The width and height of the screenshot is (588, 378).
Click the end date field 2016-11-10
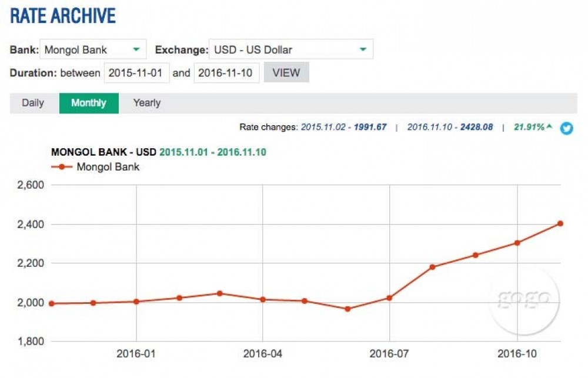pos(226,73)
